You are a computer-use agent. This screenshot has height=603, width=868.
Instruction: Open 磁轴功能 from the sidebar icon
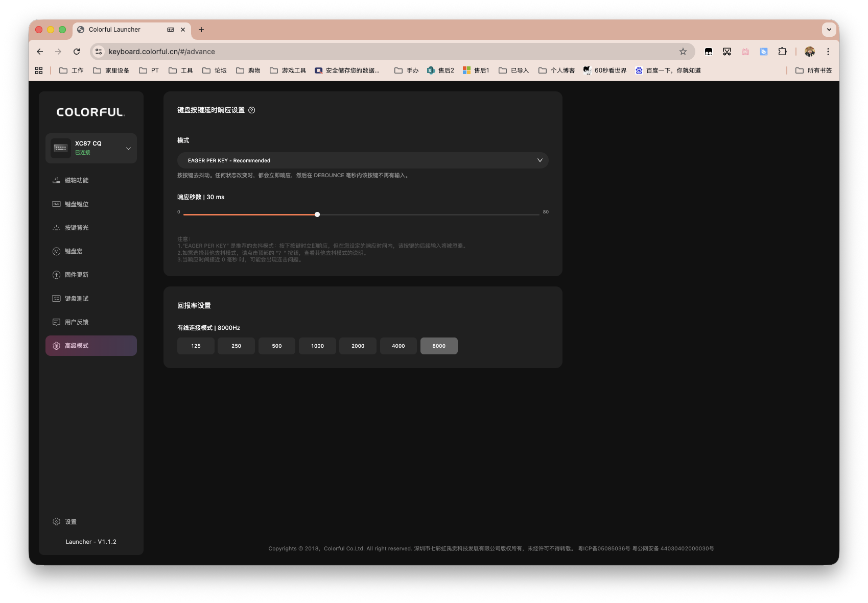coord(57,180)
